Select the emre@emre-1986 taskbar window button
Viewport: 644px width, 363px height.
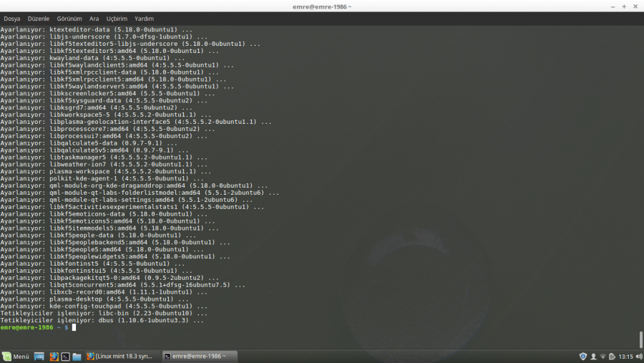click(200, 357)
